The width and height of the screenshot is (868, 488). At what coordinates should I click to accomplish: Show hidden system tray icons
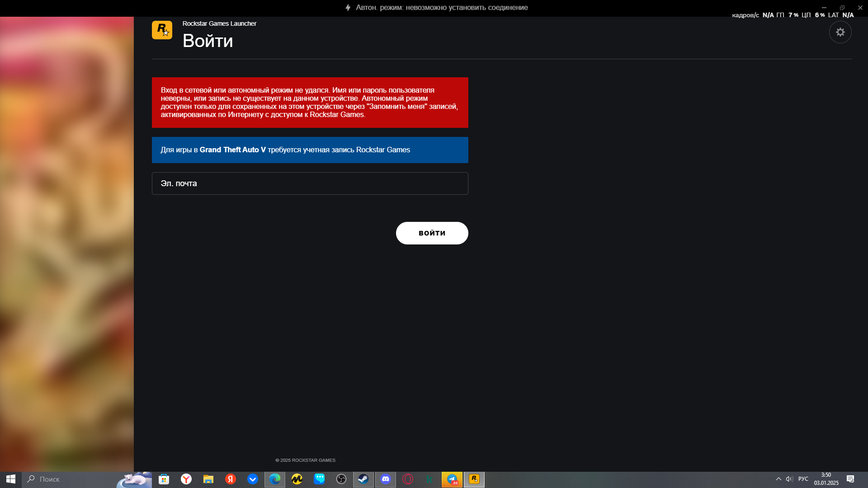(x=778, y=479)
